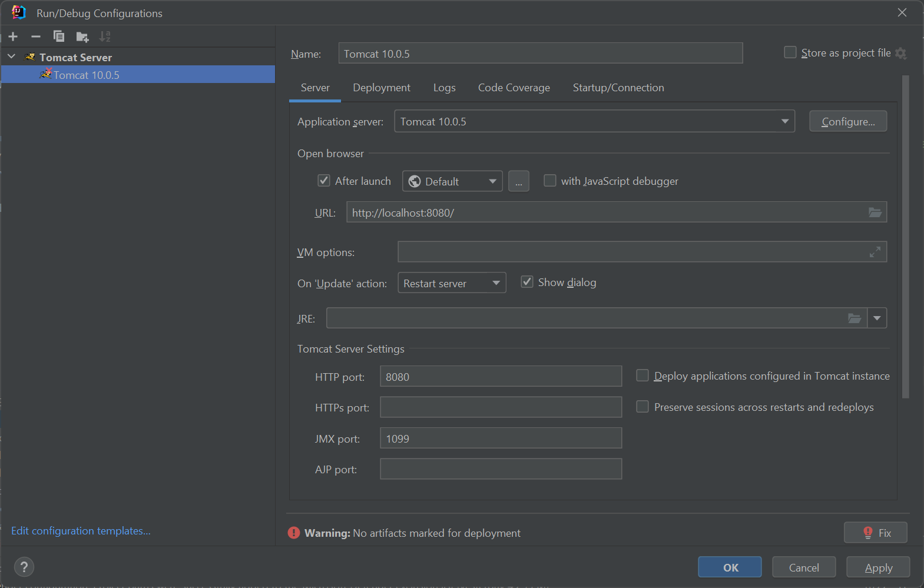
Task: Click the Add New Configuration plus icon
Action: pyautogui.click(x=13, y=36)
